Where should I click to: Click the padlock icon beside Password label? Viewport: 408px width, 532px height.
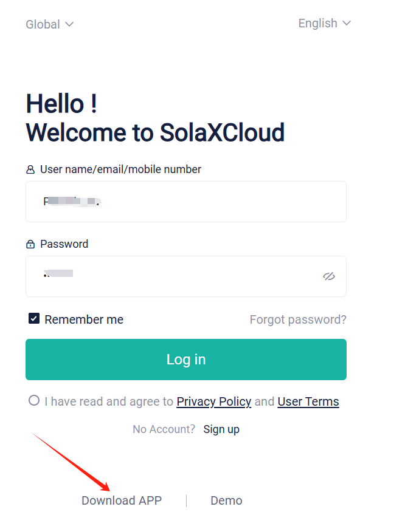(x=30, y=244)
